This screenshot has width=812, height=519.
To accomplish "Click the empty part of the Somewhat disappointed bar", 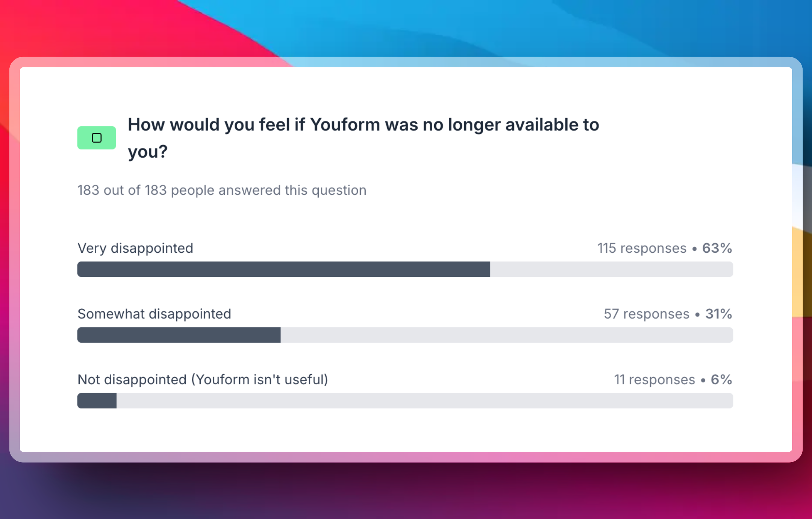I will 506,335.
